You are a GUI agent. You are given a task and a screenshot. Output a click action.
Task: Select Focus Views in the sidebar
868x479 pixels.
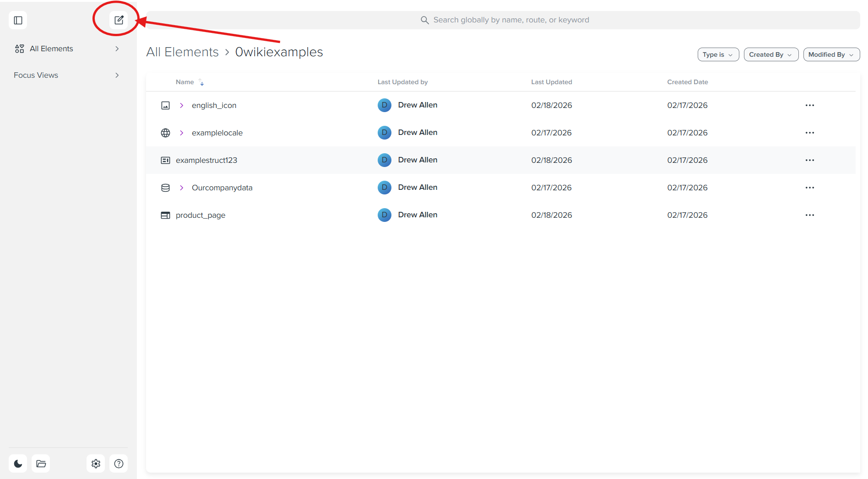click(x=36, y=75)
